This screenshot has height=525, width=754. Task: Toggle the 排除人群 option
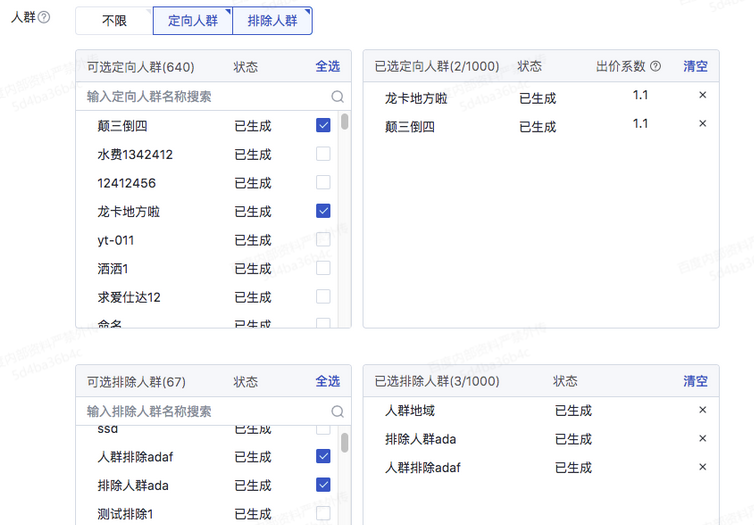pos(273,21)
